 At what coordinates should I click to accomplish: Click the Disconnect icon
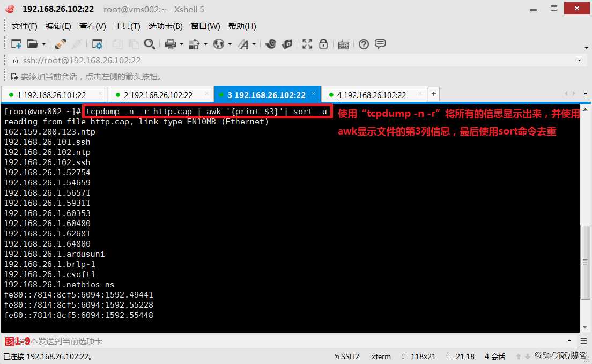pos(77,44)
